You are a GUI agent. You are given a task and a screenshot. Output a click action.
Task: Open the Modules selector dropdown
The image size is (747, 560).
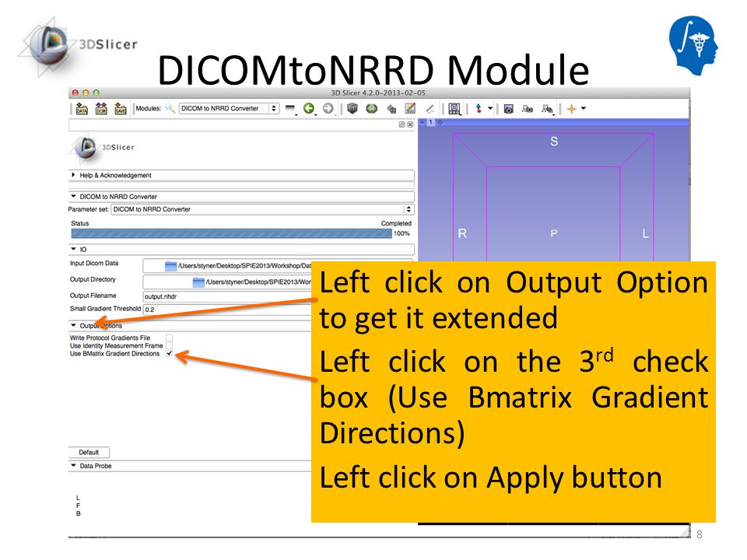click(229, 109)
